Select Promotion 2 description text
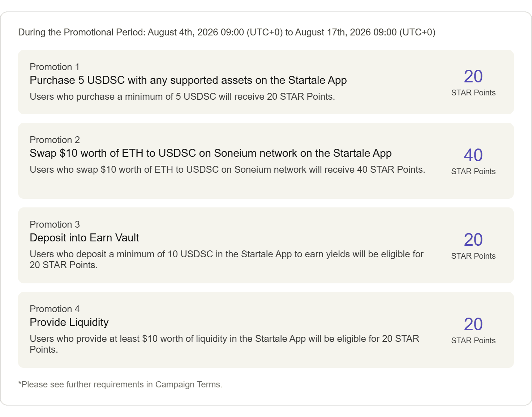The width and height of the screenshot is (532, 417). 227,169
